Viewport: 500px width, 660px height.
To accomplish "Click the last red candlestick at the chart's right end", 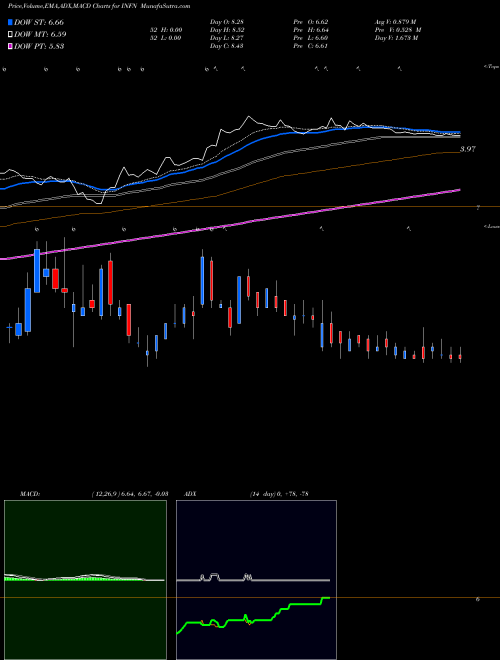I will click(460, 356).
